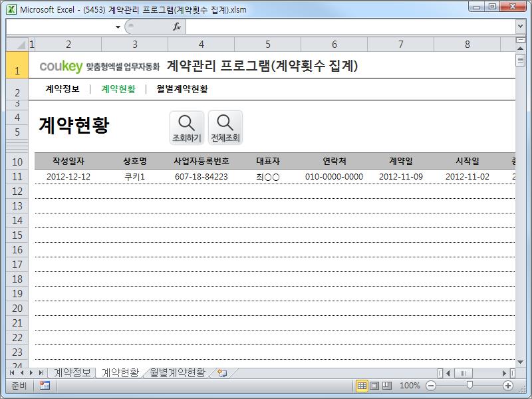Switch to Page Layout view
The height and width of the screenshot is (399, 532).
(374, 386)
